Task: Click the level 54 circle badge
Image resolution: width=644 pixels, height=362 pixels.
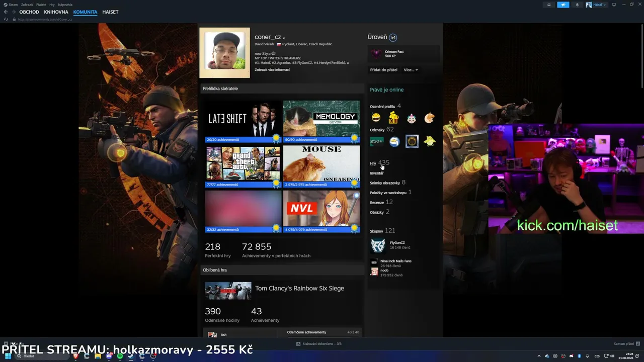Action: [393, 37]
